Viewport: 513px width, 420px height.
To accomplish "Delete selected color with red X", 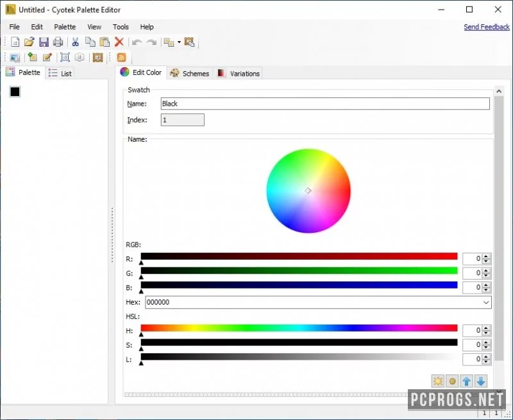I will [119, 42].
